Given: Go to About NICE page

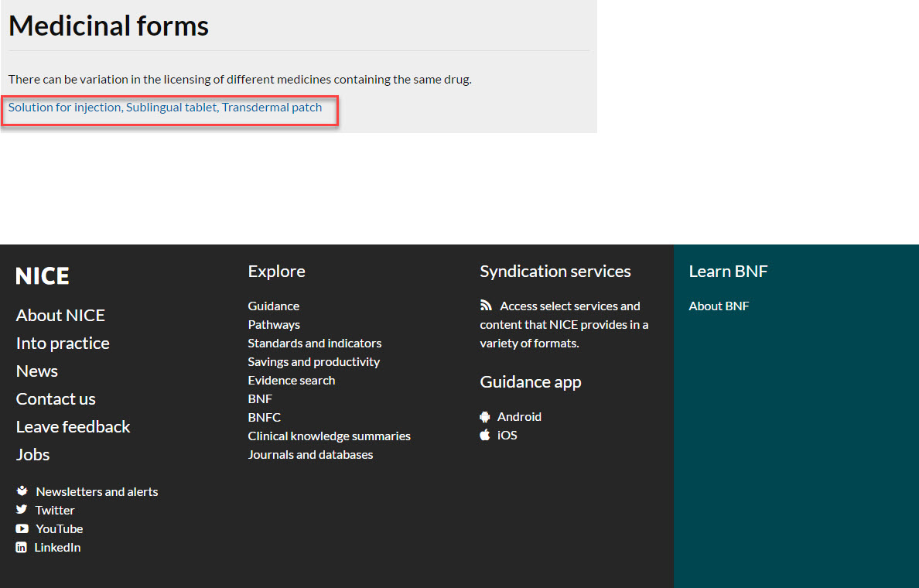Looking at the screenshot, I should tap(60, 315).
